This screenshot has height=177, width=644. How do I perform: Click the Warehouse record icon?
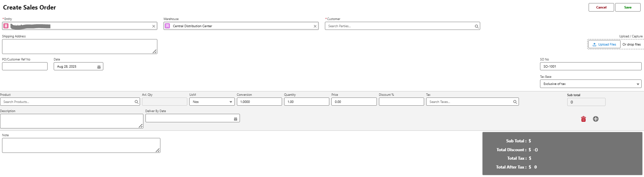tap(167, 26)
